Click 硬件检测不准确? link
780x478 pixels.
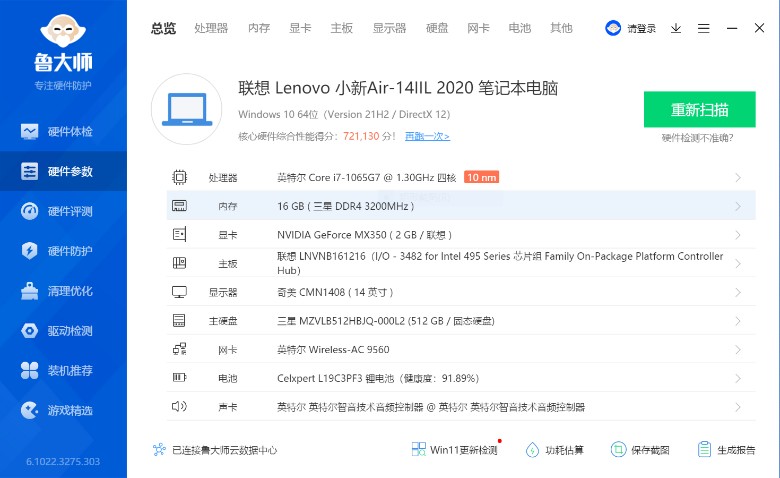pos(697,138)
